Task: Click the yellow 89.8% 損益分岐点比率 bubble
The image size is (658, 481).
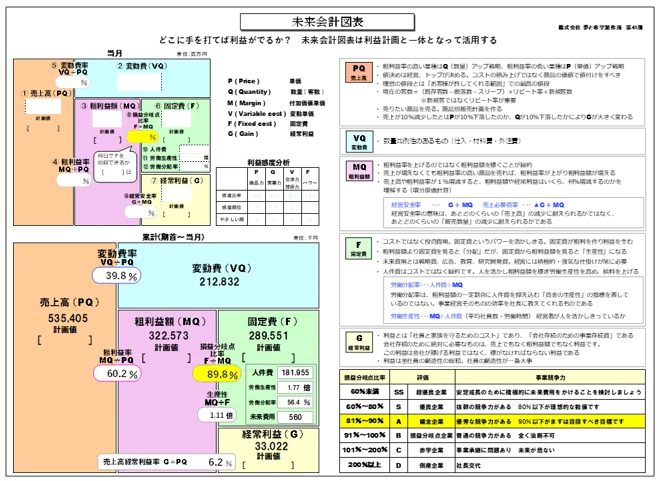Action: tap(221, 374)
